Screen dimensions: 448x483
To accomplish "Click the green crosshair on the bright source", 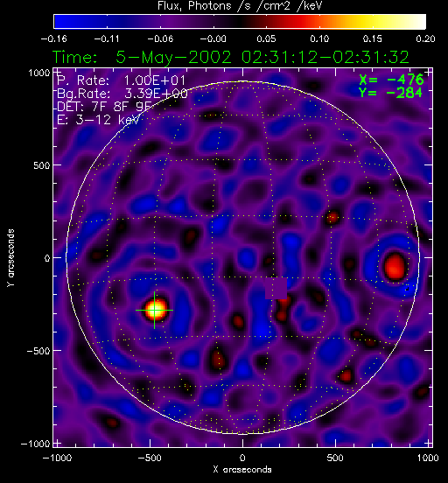I will click(154, 311).
